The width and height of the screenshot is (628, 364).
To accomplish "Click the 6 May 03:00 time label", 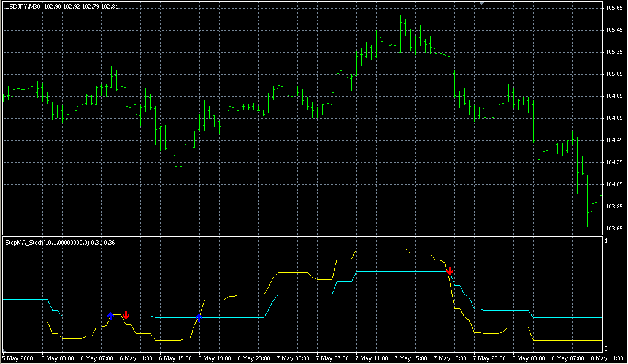I will point(58,357).
